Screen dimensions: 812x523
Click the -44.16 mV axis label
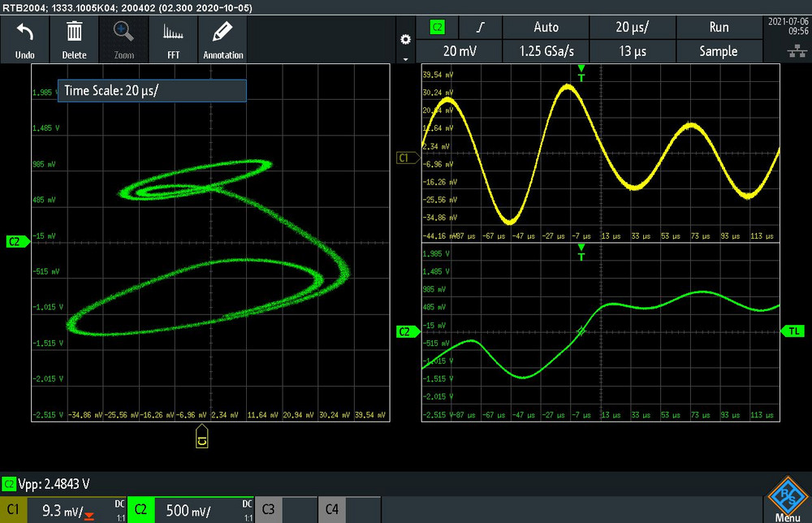pyautogui.click(x=438, y=236)
